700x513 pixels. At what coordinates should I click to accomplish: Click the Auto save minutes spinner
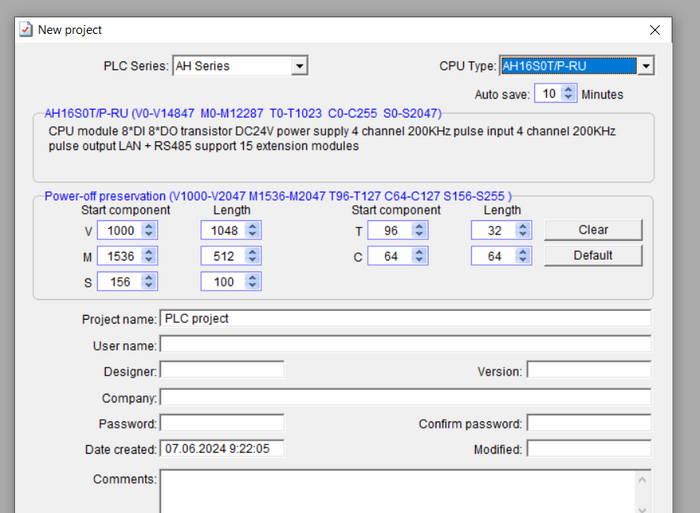click(570, 94)
